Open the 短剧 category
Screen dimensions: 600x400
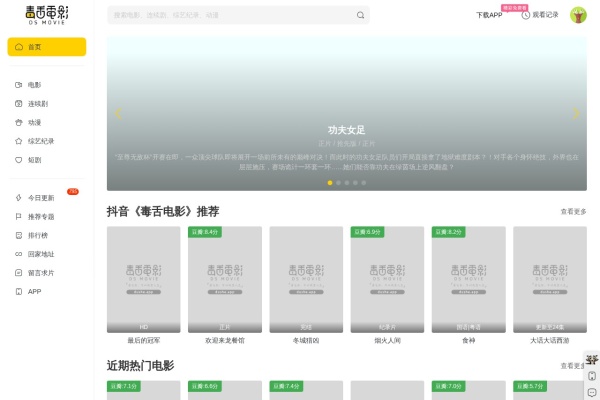tap(34, 160)
